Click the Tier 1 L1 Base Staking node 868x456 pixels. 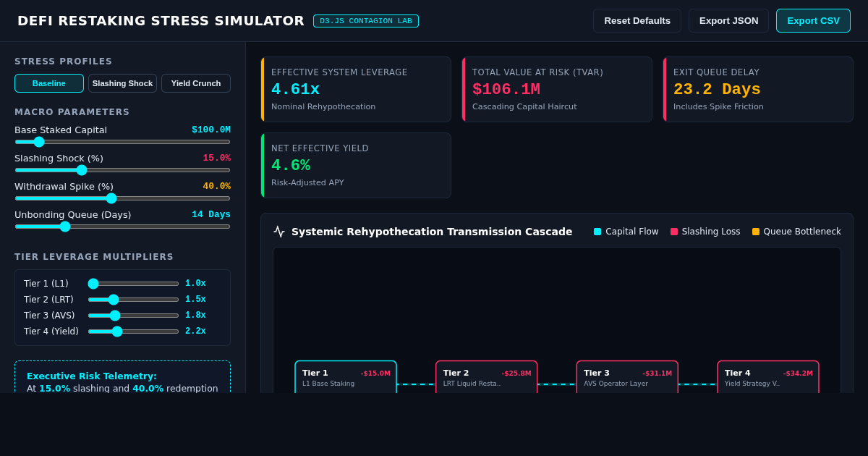346,377
